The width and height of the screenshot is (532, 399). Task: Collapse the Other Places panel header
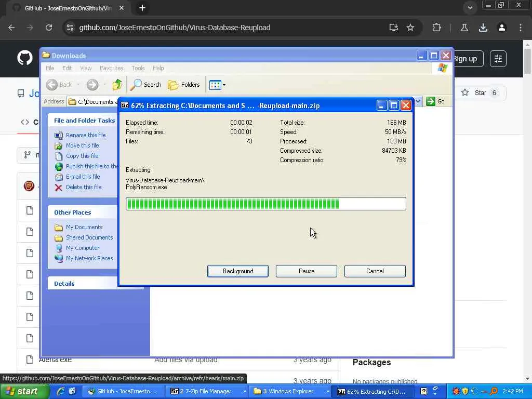tap(83, 212)
